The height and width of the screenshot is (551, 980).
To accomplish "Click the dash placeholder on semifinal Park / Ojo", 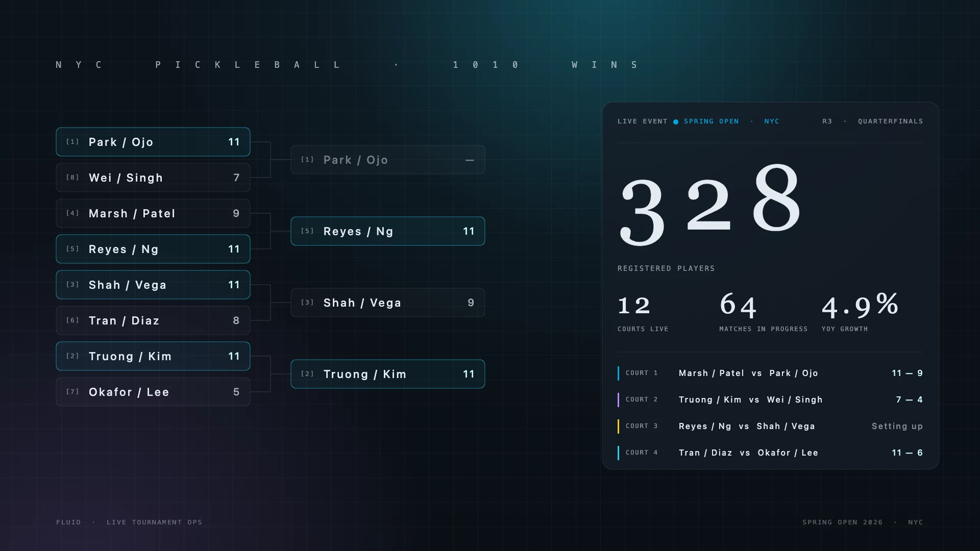I will point(470,160).
